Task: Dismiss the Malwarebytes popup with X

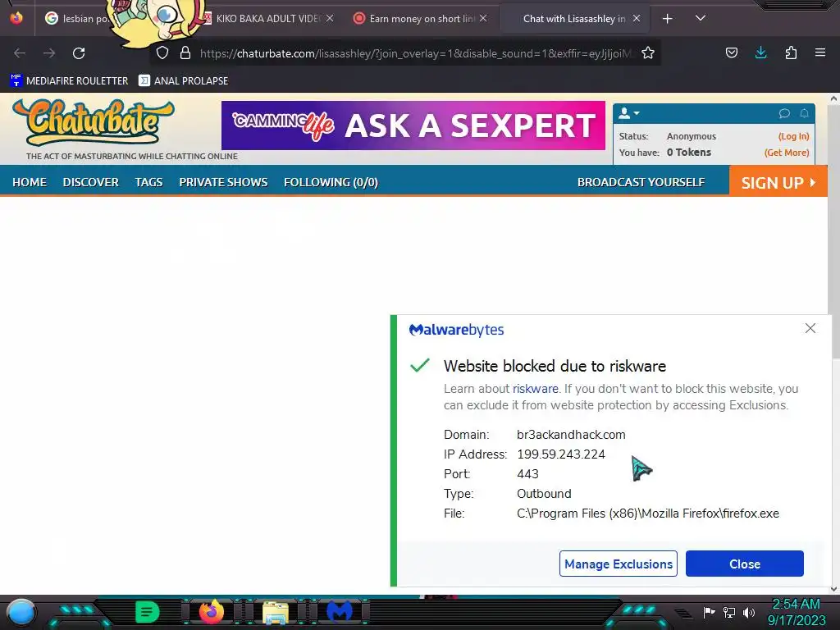Action: (810, 328)
